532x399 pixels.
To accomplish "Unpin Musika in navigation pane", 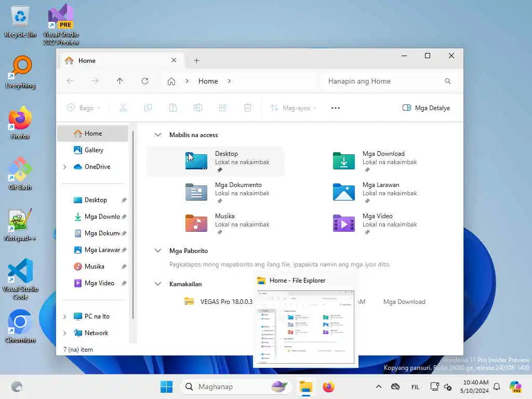I will [x=124, y=267].
